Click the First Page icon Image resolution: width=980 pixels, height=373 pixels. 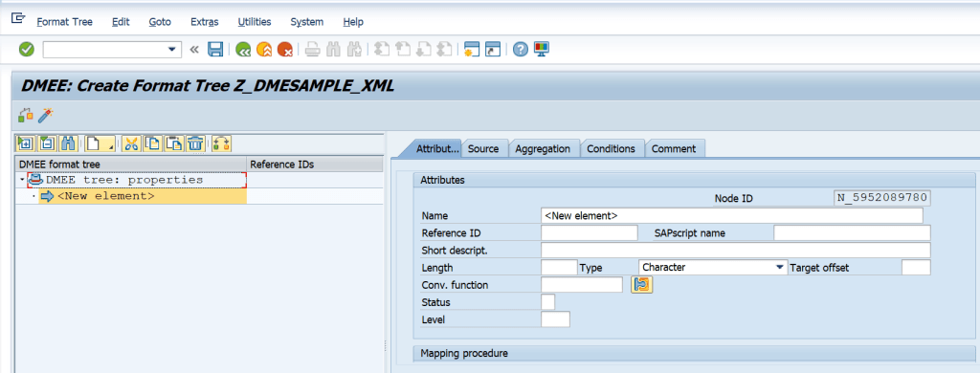382,50
